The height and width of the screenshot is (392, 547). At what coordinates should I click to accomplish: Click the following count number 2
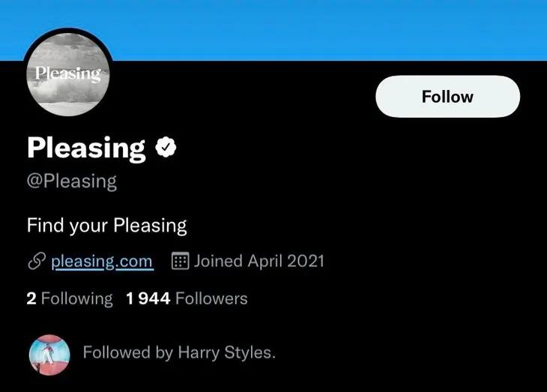[31, 299]
